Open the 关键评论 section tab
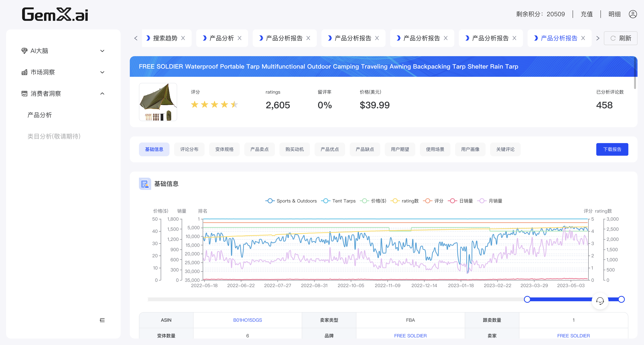 click(x=505, y=149)
